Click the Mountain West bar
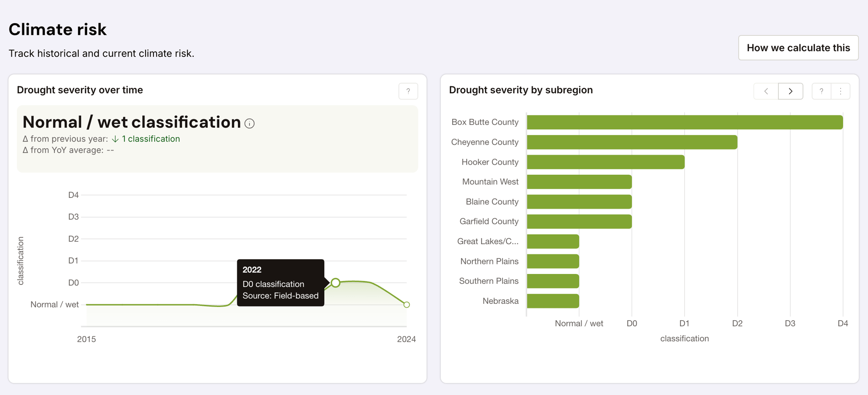The height and width of the screenshot is (395, 868). pos(579,182)
